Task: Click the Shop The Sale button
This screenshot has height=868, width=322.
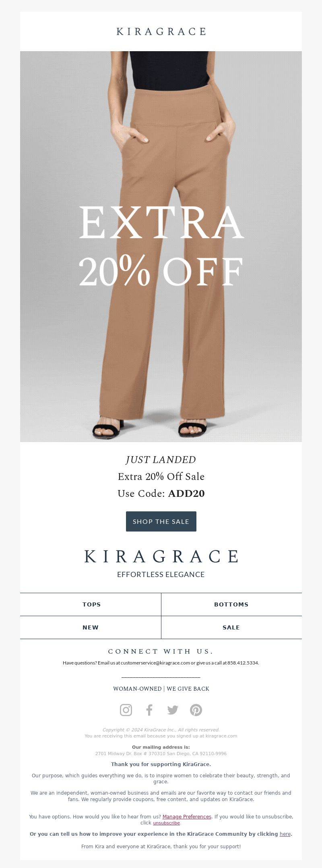Action: point(161,521)
